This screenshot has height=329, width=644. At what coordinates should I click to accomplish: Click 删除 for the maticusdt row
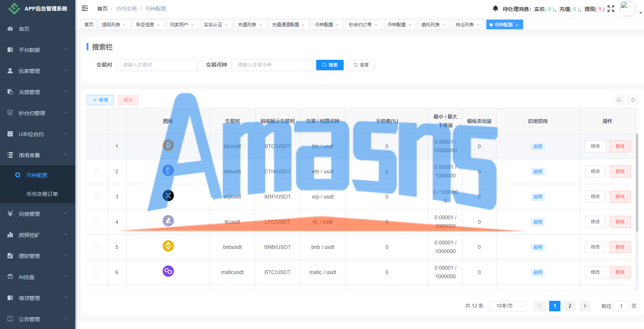(620, 272)
